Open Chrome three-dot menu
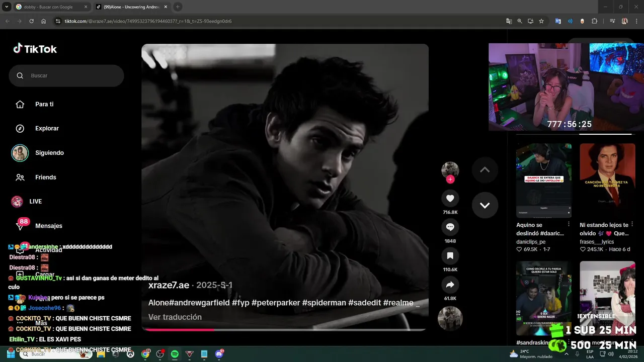 [x=636, y=21]
